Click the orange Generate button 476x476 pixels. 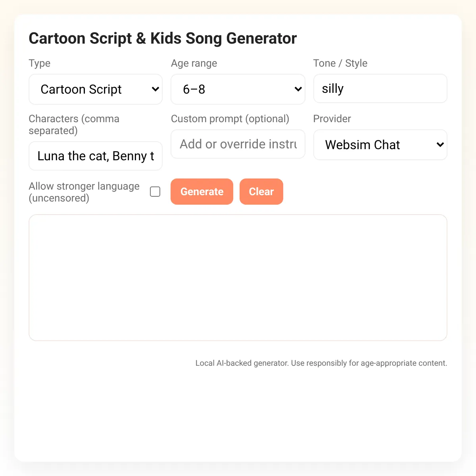[202, 192]
